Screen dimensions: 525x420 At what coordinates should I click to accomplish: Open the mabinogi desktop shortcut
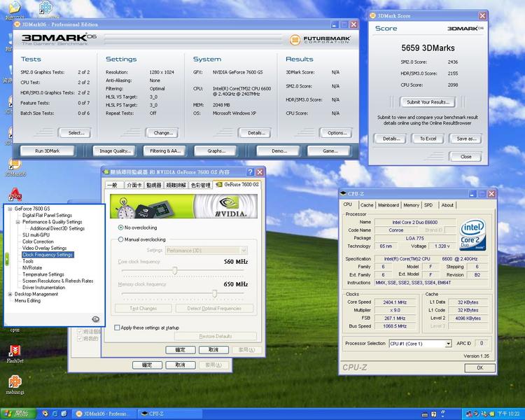(x=15, y=381)
